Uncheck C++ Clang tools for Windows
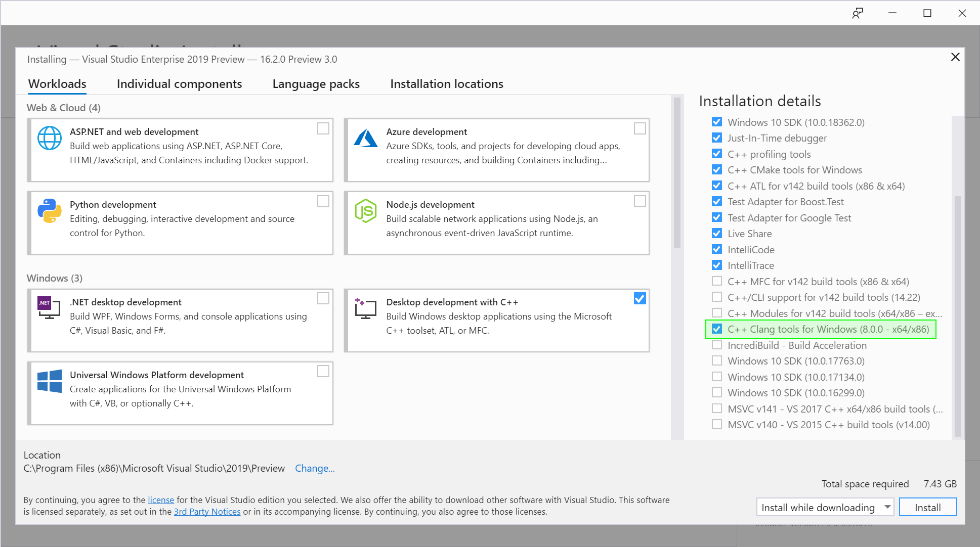 (717, 329)
